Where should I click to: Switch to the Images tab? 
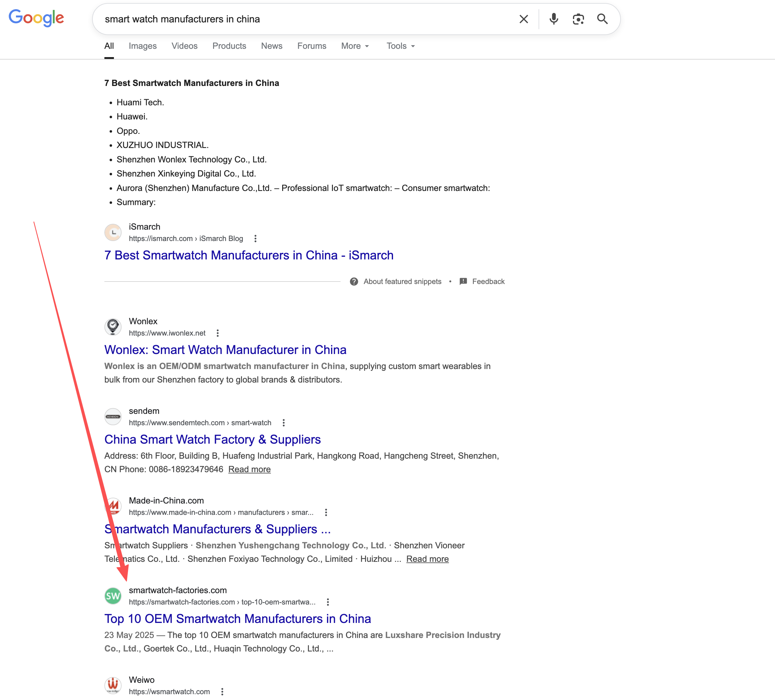point(142,46)
